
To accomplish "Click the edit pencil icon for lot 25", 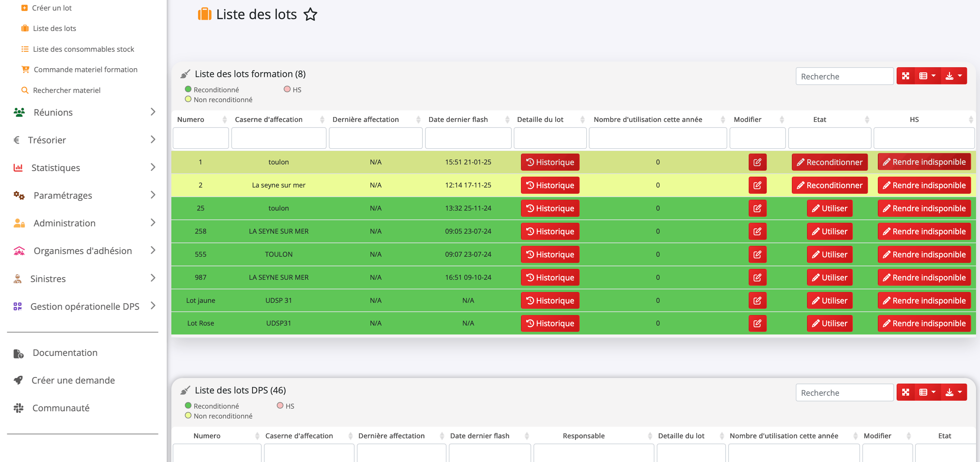I will 757,208.
